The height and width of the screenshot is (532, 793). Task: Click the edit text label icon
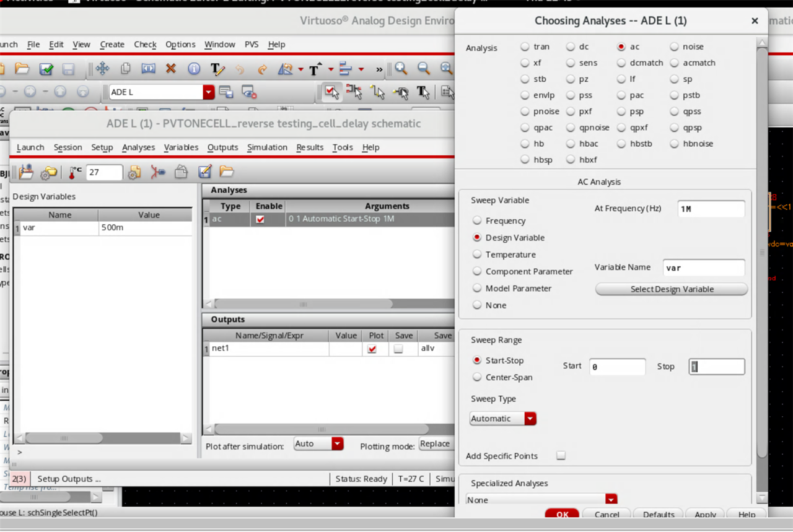(x=217, y=69)
